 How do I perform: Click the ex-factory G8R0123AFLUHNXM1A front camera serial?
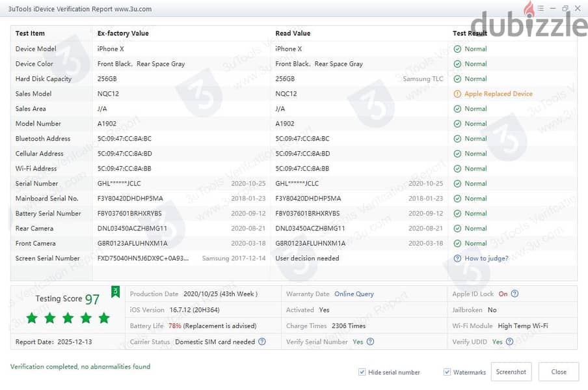coord(133,244)
